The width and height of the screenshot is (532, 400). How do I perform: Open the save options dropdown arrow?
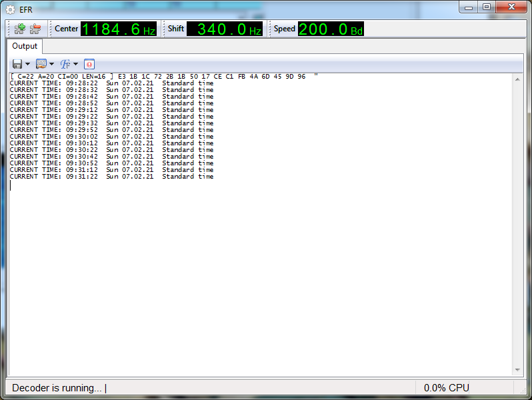click(27, 64)
